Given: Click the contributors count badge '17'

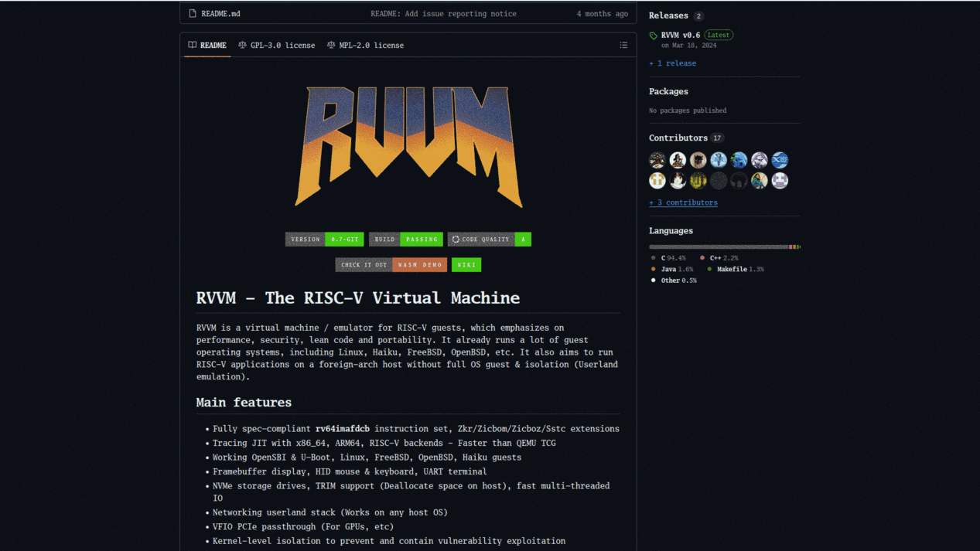Looking at the screenshot, I should pos(717,138).
